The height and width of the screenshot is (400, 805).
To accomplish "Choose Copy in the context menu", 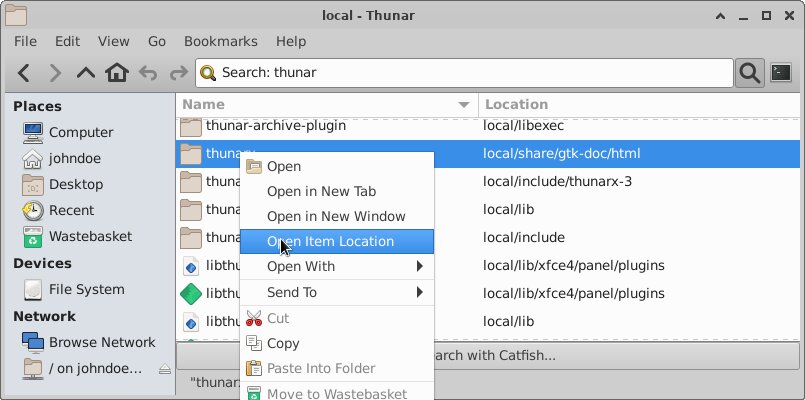I will click(x=337, y=344).
